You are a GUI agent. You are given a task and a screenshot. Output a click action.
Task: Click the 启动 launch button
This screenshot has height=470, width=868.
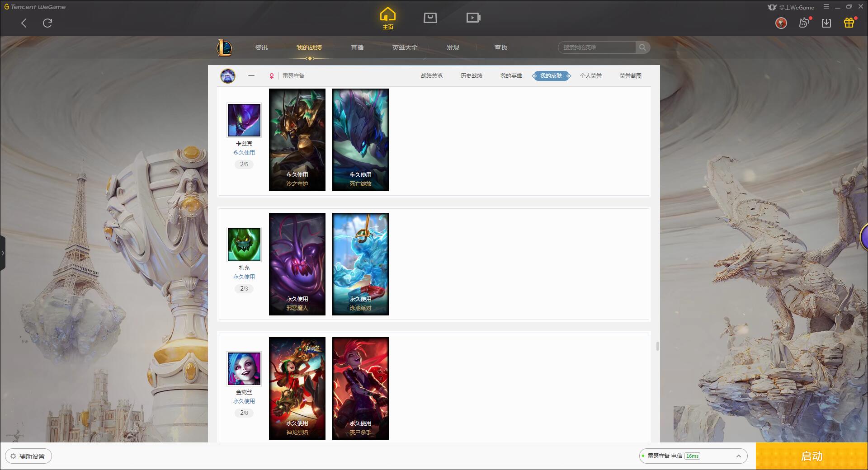812,456
